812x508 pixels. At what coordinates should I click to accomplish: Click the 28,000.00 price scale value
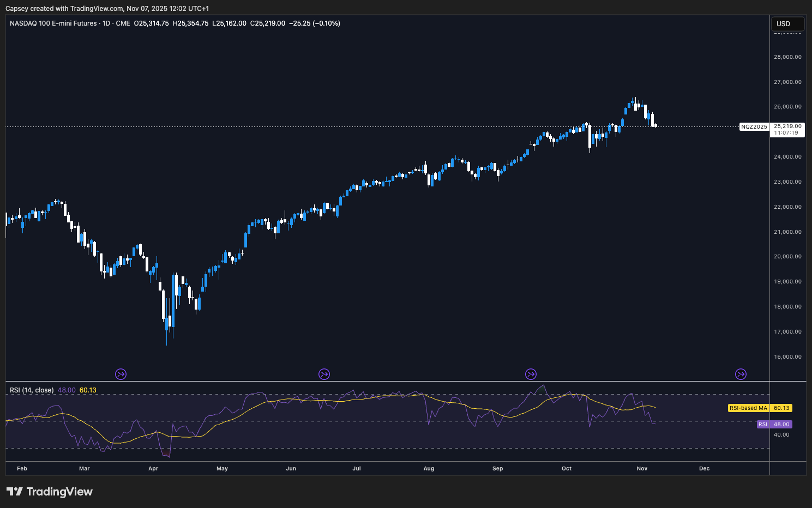click(787, 57)
